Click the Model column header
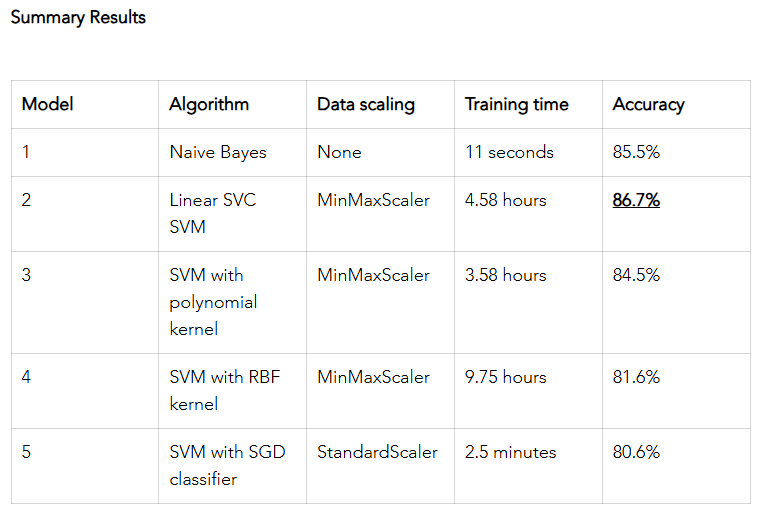Viewport: 766px width, 512px height. click(x=47, y=104)
